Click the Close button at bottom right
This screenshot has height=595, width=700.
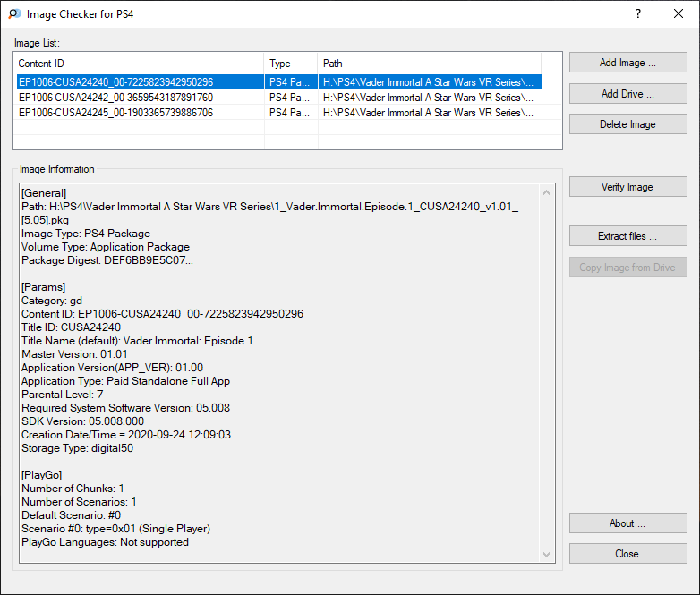click(627, 554)
